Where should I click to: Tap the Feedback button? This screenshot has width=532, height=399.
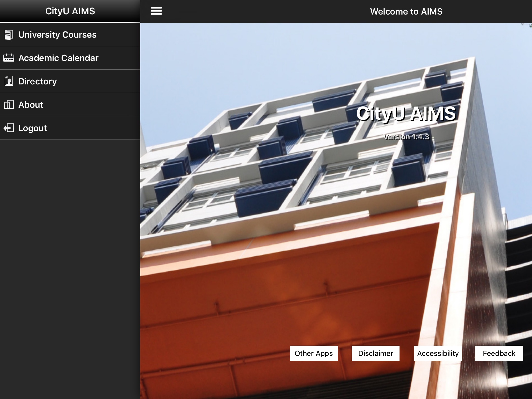(499, 353)
